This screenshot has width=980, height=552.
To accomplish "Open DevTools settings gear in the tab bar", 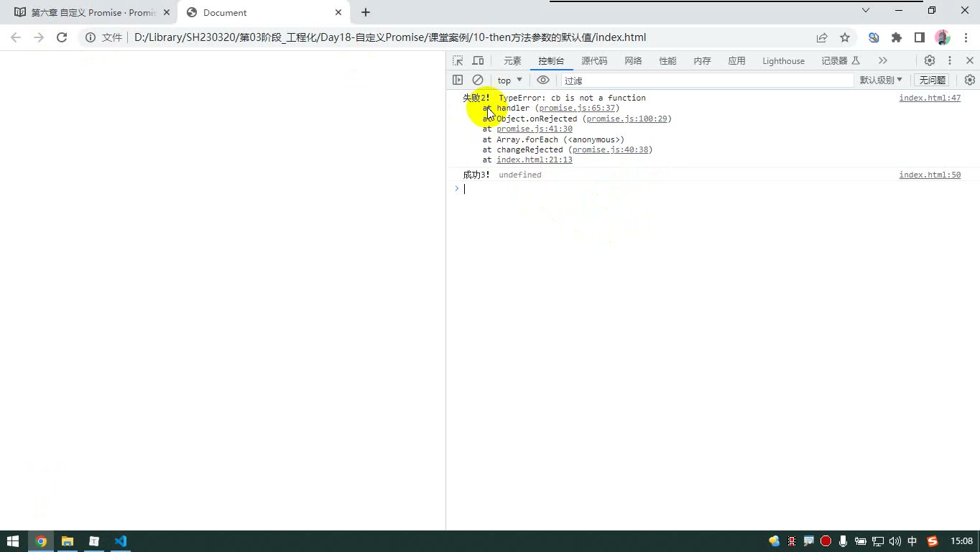I will [x=930, y=60].
